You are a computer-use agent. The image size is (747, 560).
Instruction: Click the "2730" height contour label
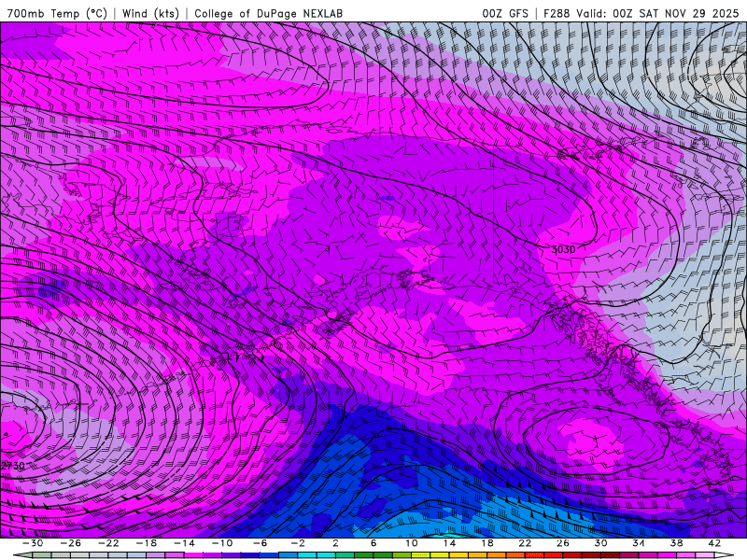click(x=12, y=466)
